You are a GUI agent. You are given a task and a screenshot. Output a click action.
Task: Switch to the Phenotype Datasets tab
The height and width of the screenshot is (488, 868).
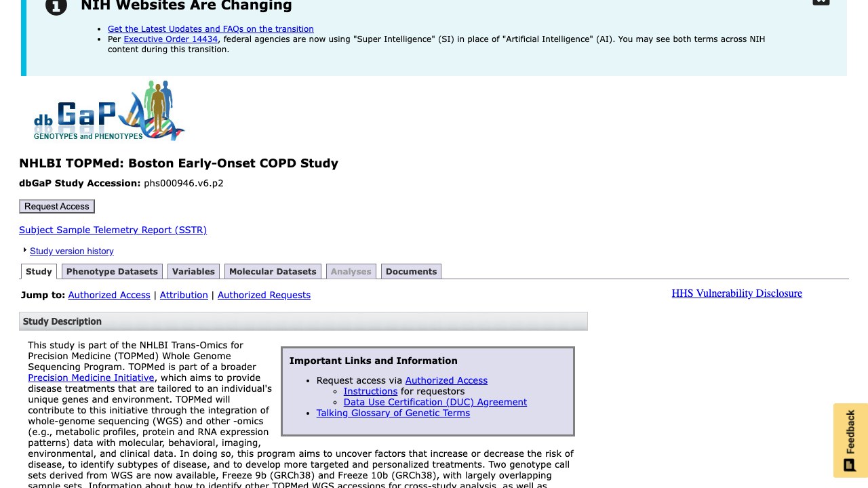(x=112, y=271)
